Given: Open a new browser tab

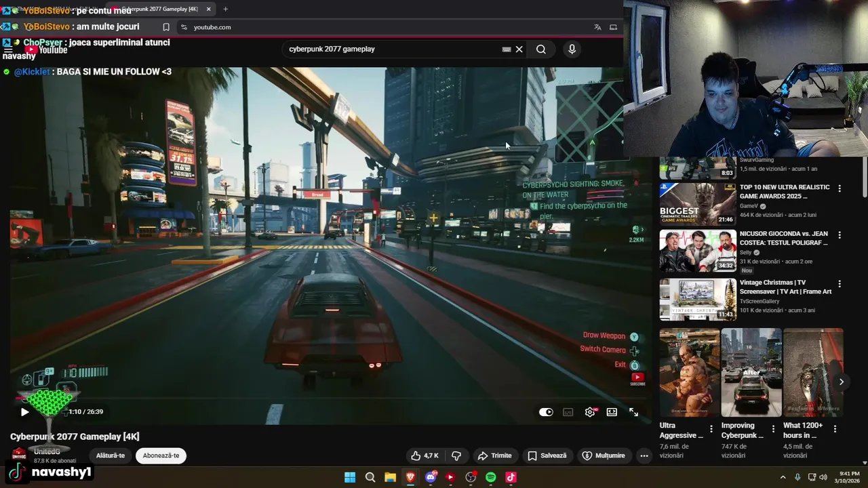Looking at the screenshot, I should coord(225,9).
